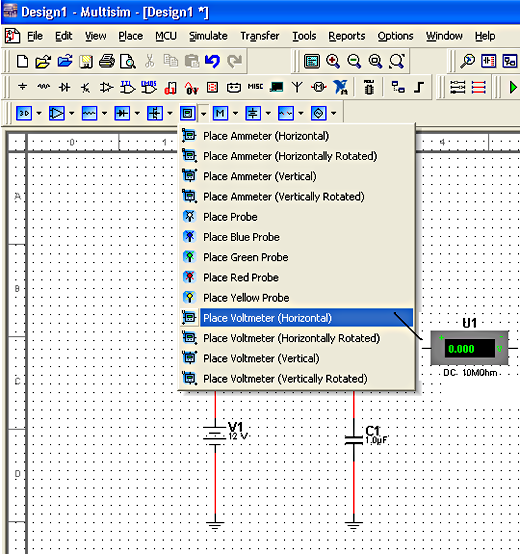Expand the virtual diode family dropdown arrow
Image resolution: width=520 pixels, height=554 pixels.
(x=137, y=113)
